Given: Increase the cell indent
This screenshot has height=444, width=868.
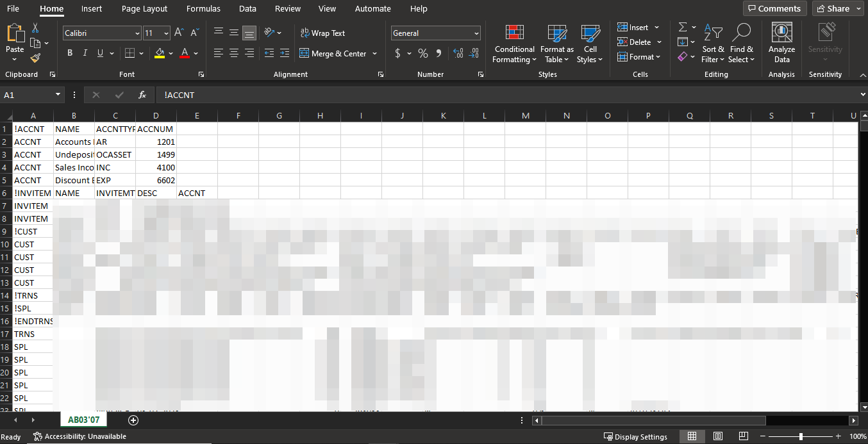Looking at the screenshot, I should pos(284,53).
